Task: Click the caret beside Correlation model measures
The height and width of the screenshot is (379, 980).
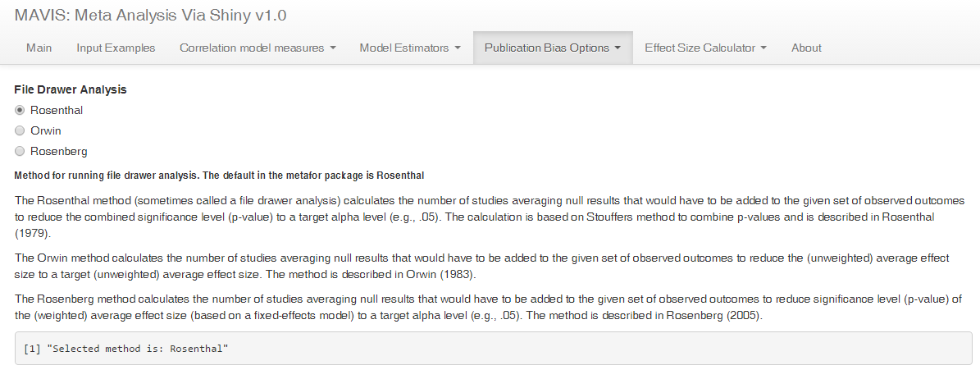Action: pos(333,48)
